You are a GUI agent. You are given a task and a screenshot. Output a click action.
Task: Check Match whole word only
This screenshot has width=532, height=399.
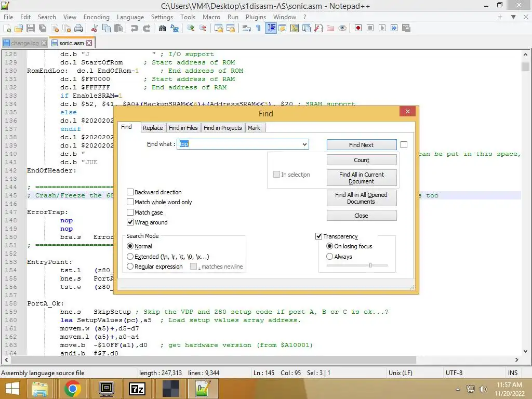pyautogui.click(x=130, y=202)
